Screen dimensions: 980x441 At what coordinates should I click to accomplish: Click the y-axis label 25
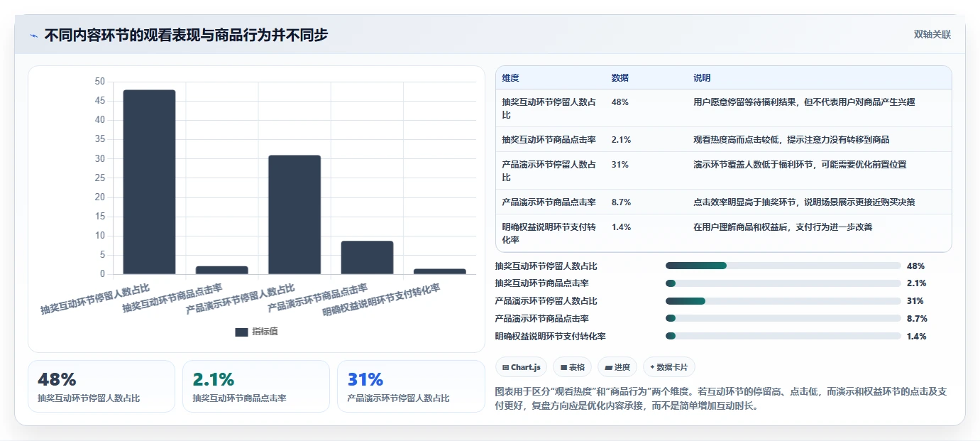point(99,178)
